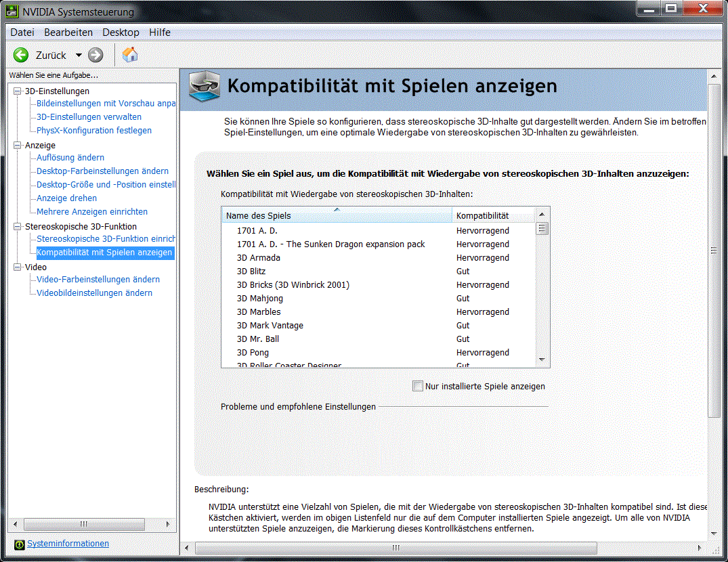The height and width of the screenshot is (562, 728).
Task: Select the 3D Pong row
Action: pos(379,352)
